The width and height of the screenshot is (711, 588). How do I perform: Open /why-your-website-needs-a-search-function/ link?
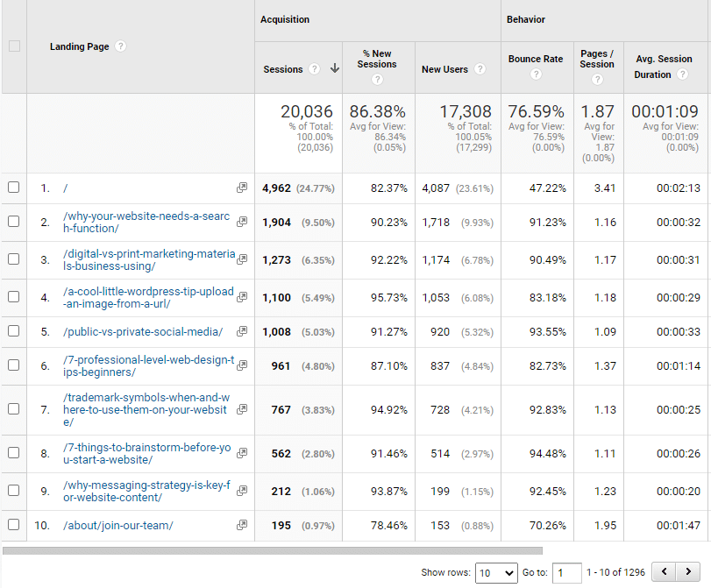click(x=146, y=223)
